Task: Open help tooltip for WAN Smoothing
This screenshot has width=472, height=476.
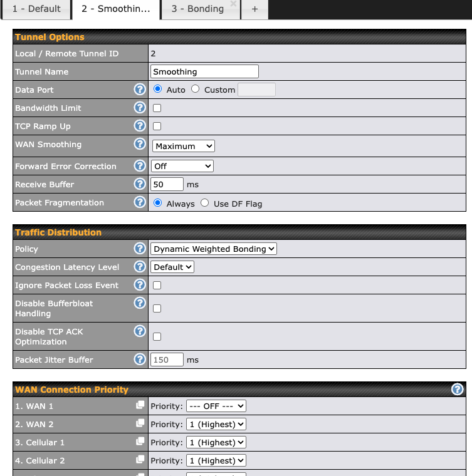Action: 140,144
